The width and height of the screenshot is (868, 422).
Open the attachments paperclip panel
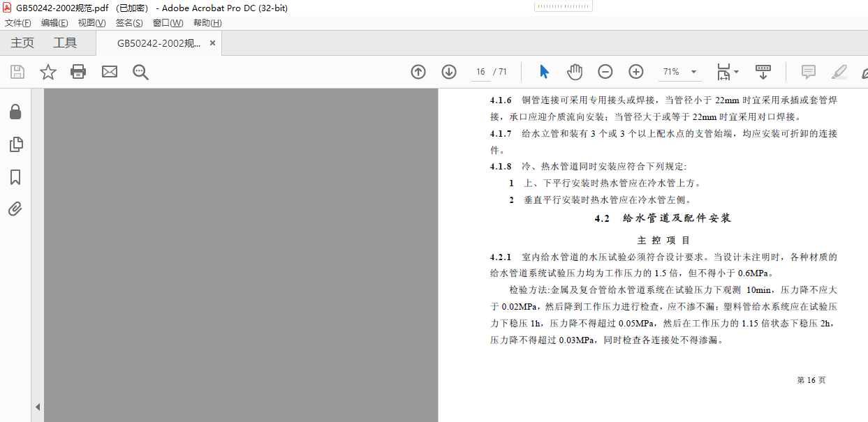[x=15, y=209]
